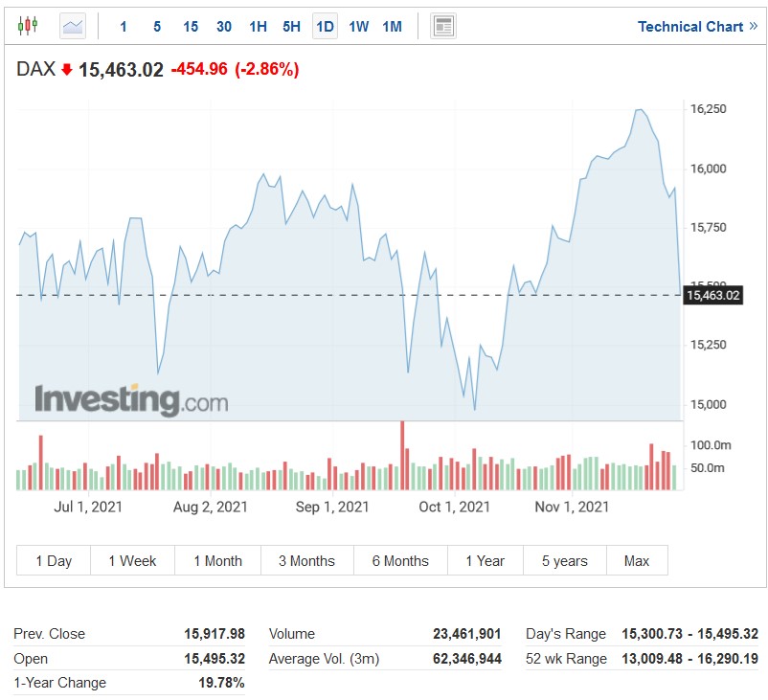Screen dimensions: 768x700
Task: Choose the 15-minute interval
Action: (x=191, y=27)
